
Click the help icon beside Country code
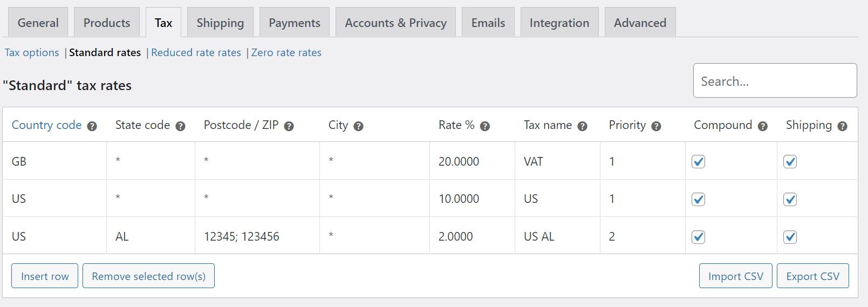click(92, 126)
